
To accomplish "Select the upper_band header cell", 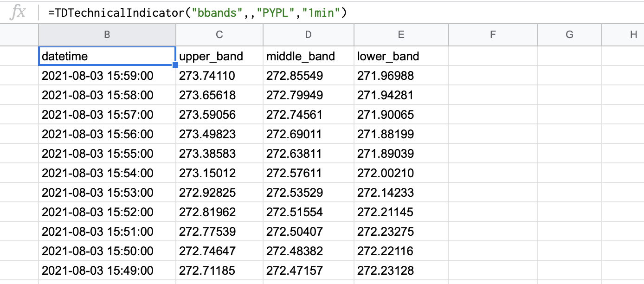I will (219, 56).
